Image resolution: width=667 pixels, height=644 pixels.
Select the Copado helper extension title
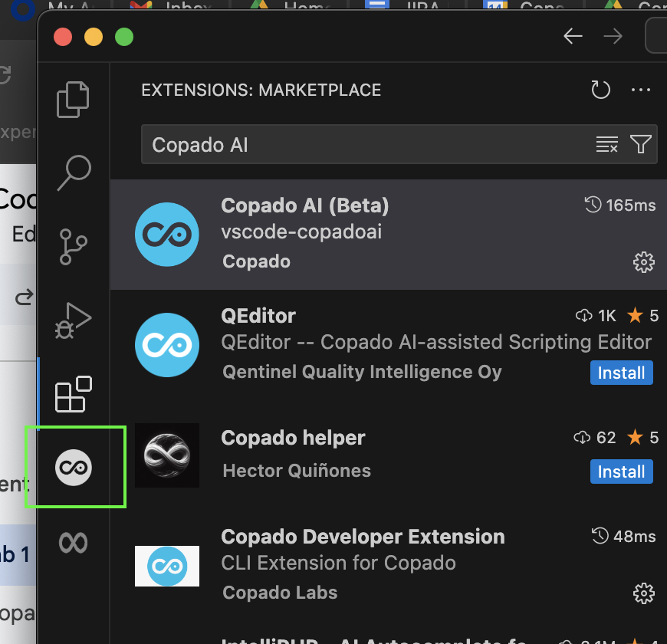point(293,438)
